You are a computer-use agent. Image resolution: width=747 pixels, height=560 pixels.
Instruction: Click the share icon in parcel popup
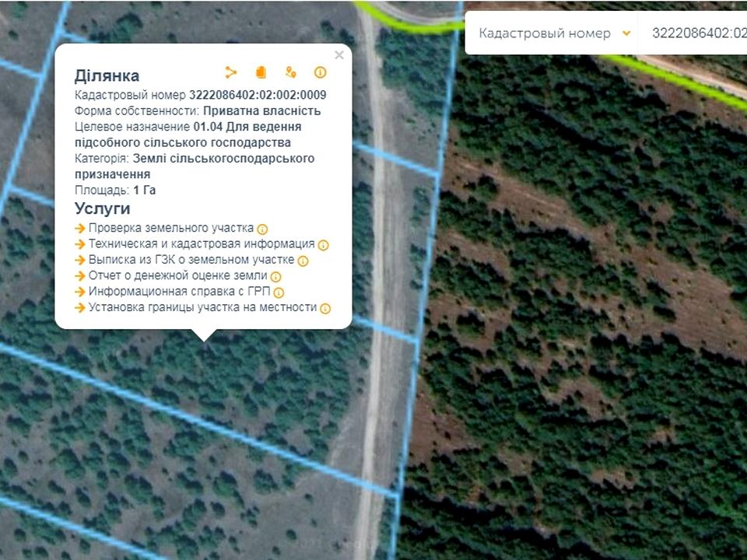[x=231, y=72]
